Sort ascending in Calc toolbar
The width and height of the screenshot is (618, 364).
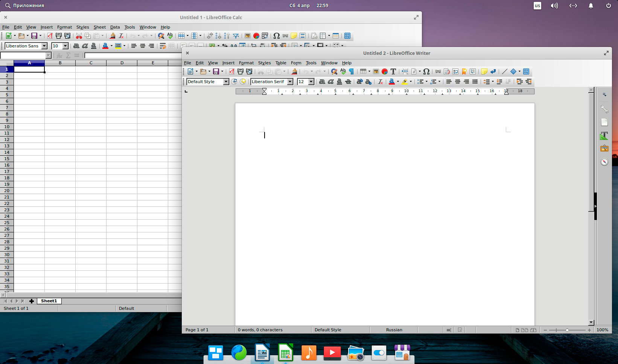[x=218, y=36]
